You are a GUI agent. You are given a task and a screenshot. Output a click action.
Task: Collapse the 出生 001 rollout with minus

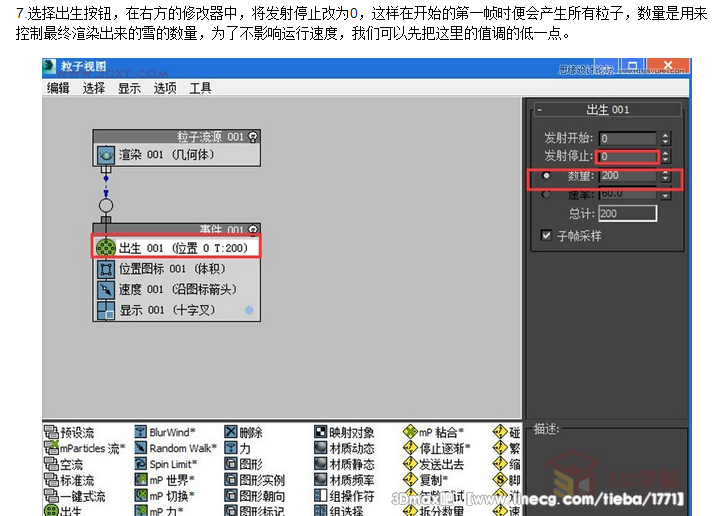coord(539,110)
